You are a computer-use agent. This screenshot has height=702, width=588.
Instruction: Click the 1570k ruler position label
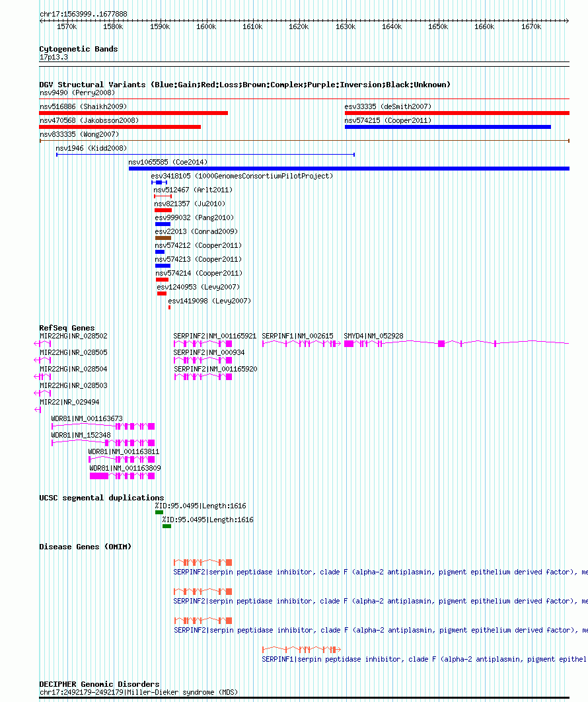(x=67, y=27)
